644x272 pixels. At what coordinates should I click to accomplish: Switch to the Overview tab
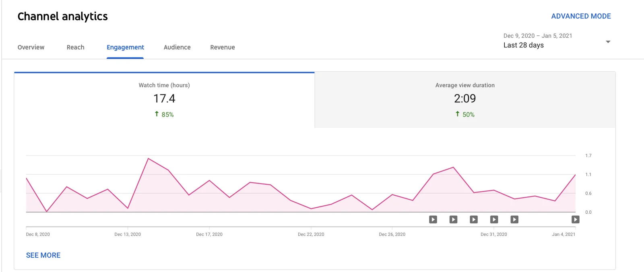[31, 47]
